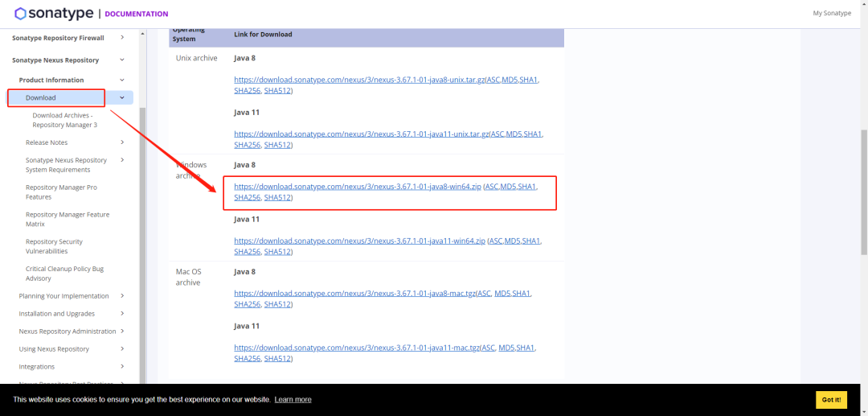Open Repository Manager Feature Matrix page
The width and height of the screenshot is (868, 416).
68,220
